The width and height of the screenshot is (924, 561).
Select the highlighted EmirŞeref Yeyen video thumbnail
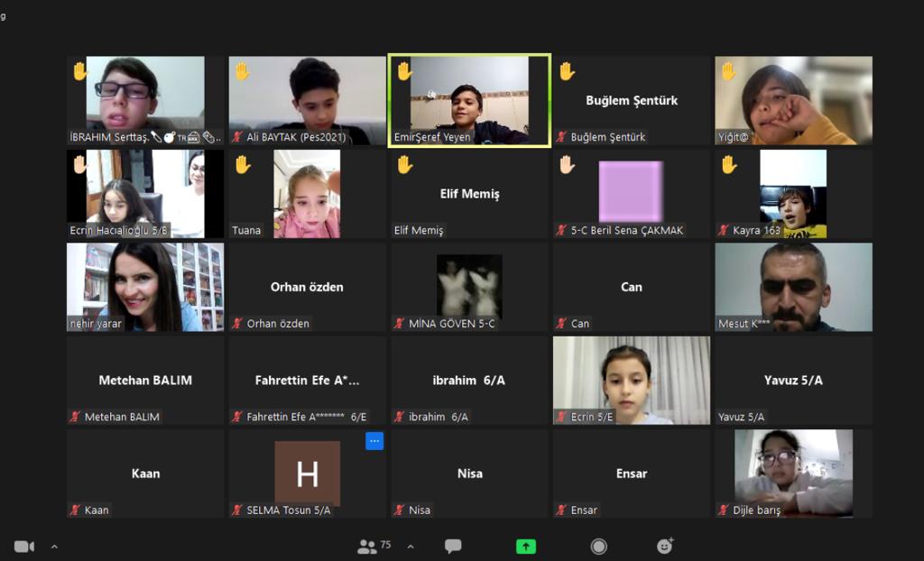(x=469, y=100)
